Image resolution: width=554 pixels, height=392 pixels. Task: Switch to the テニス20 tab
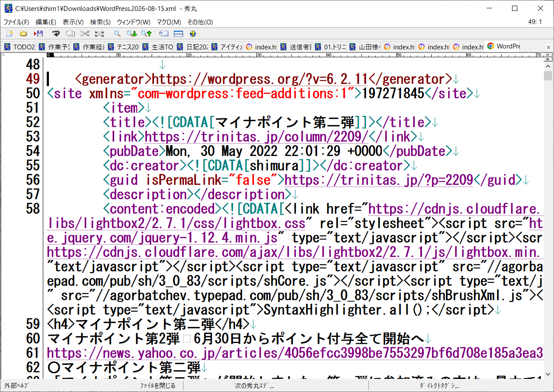(123, 47)
